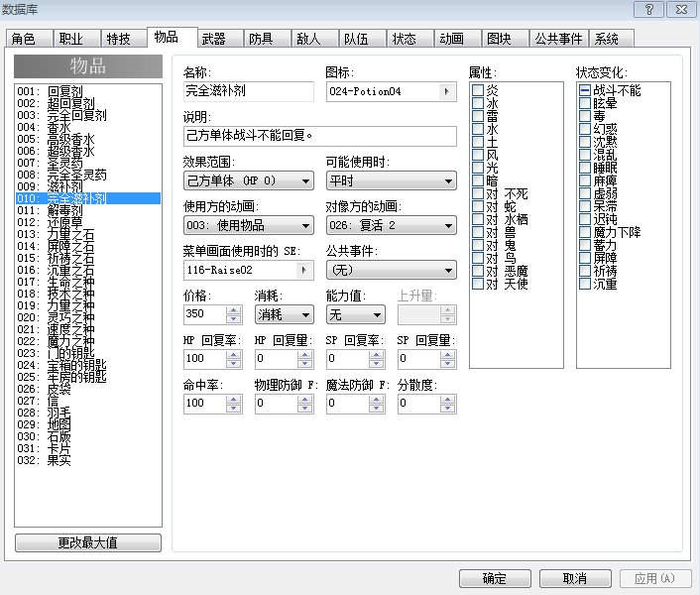
Task: Switch to the 职业 tab
Action: tap(76, 39)
